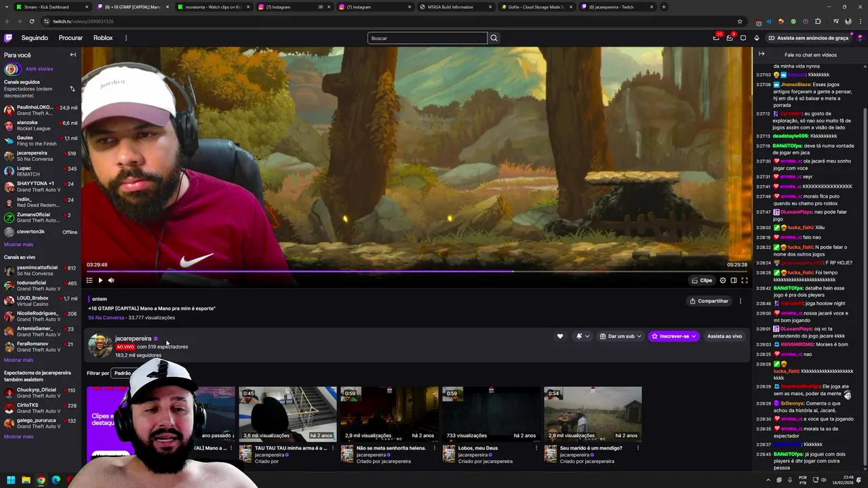The image size is (868, 488).
Task: Collapse the left sidebar with the arrow icon
Action: pos(73,55)
